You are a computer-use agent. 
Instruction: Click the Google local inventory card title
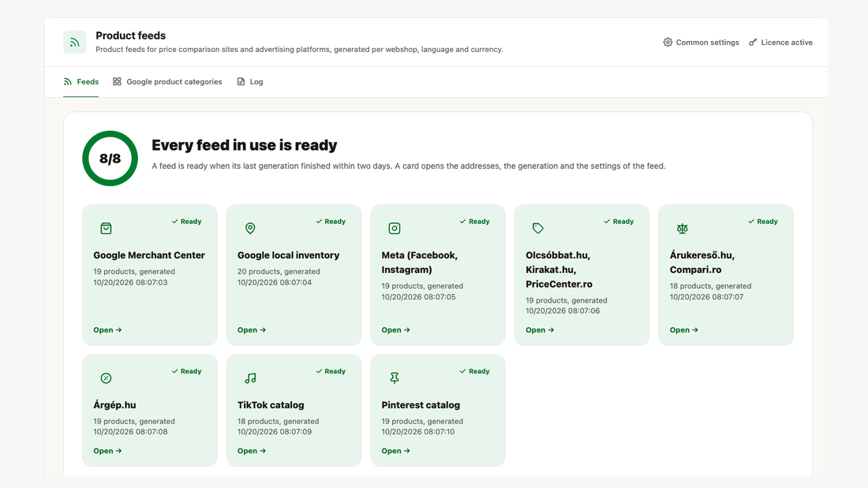pyautogui.click(x=288, y=255)
